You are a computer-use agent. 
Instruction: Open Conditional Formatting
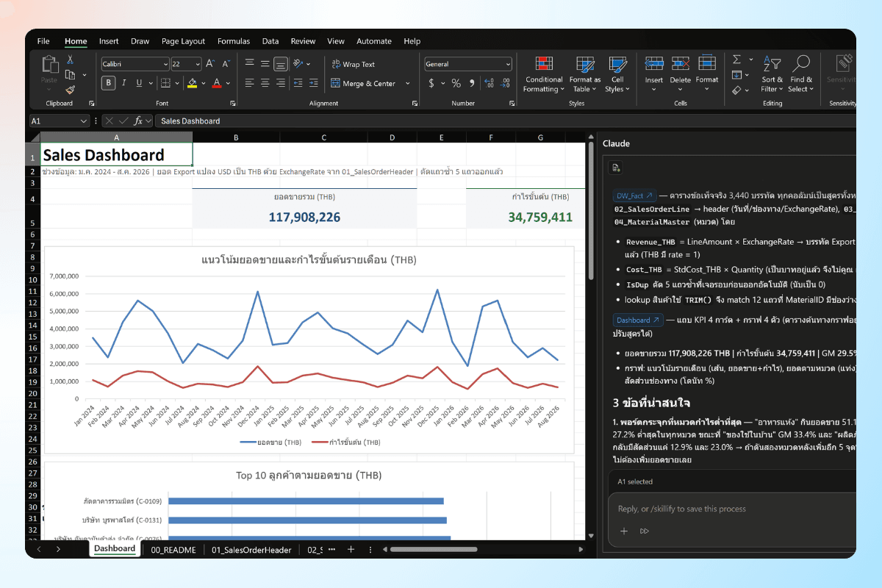click(x=544, y=75)
